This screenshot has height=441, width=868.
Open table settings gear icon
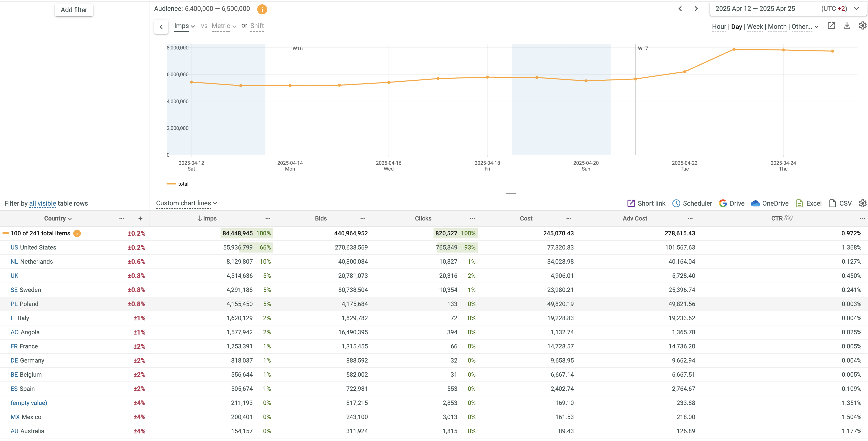coord(862,203)
